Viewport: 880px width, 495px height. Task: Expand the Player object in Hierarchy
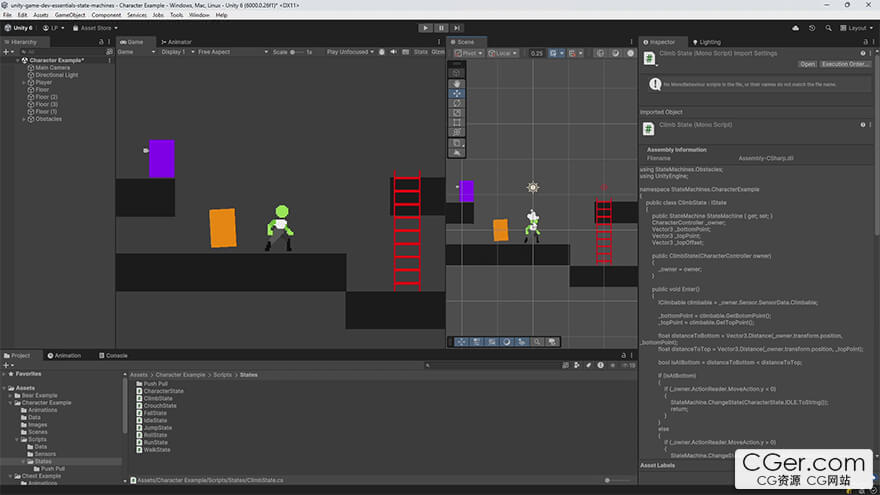[x=24, y=82]
